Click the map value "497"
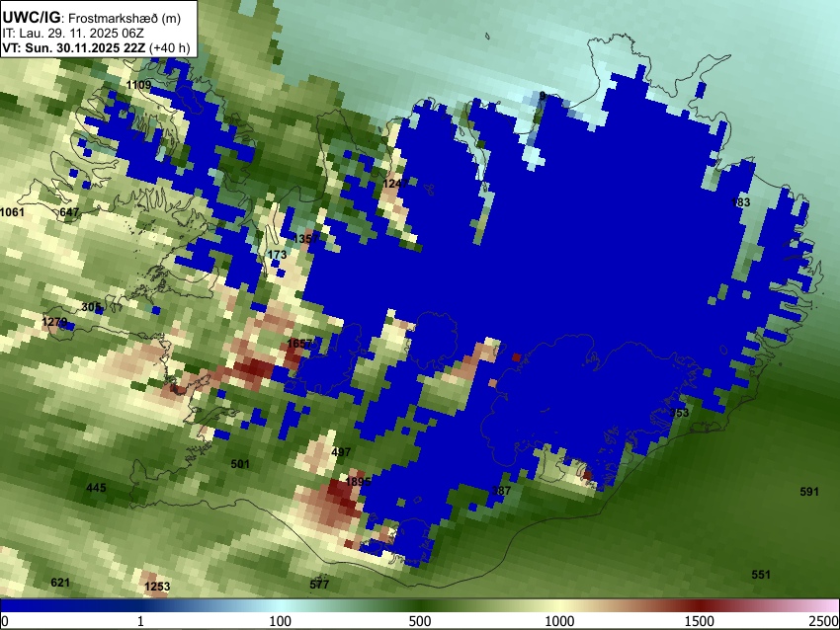The height and width of the screenshot is (630, 840). pyautogui.click(x=341, y=451)
